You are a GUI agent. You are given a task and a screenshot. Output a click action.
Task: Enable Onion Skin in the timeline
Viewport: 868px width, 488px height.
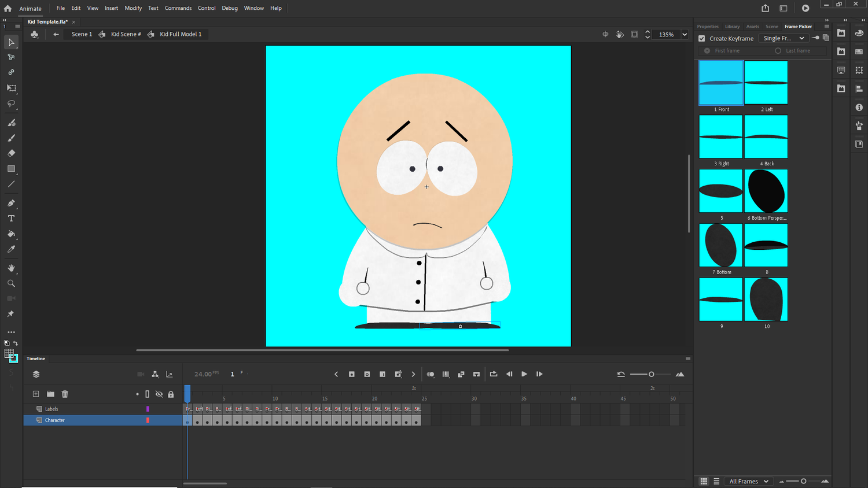point(431,374)
